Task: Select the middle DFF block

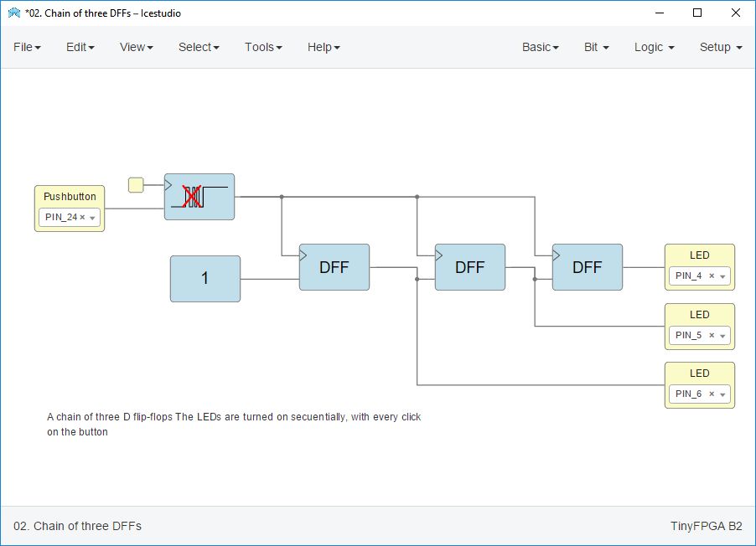Action: pos(469,267)
